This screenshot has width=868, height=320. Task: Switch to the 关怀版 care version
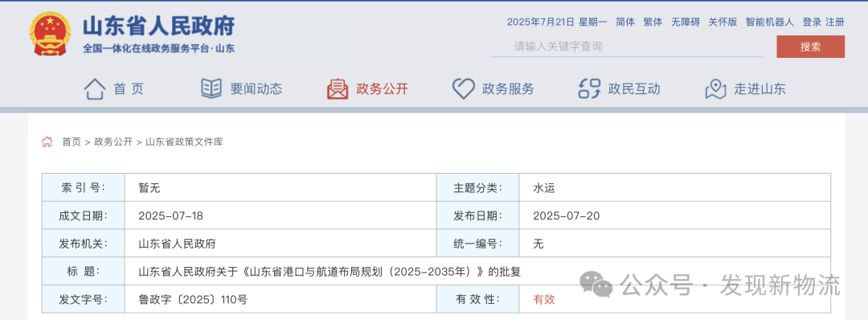pos(723,23)
